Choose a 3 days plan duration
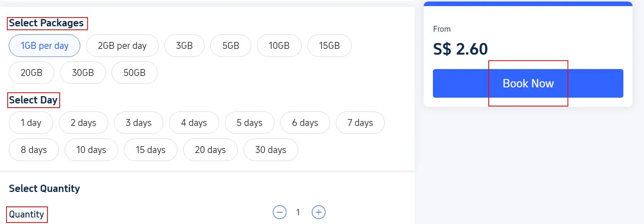 click(138, 122)
